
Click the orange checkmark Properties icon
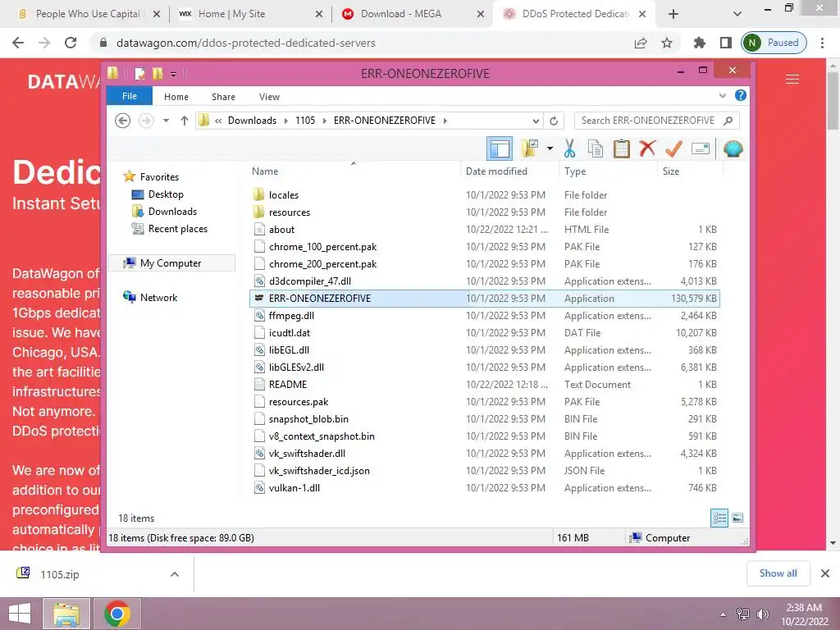click(x=673, y=148)
